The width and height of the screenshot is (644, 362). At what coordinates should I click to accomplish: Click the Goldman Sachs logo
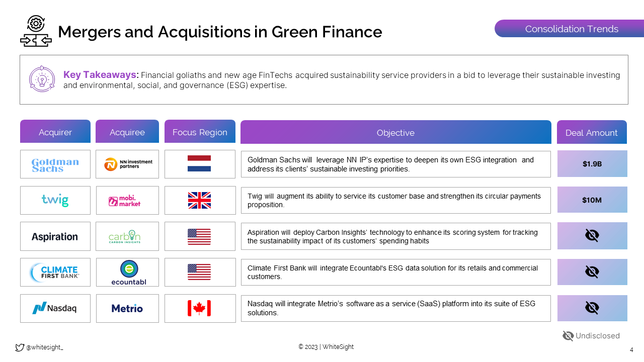55,164
